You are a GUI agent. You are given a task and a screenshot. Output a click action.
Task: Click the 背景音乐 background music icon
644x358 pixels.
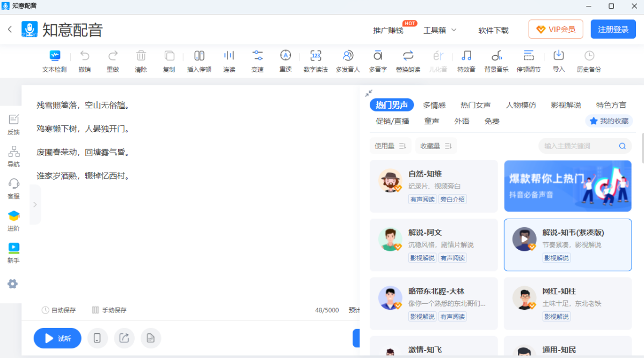click(x=496, y=56)
